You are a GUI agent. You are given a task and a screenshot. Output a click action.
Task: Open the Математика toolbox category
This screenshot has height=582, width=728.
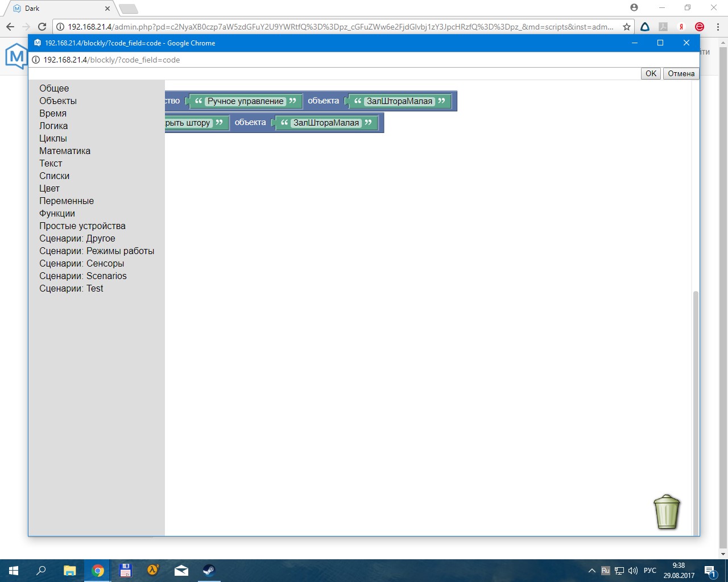65,151
